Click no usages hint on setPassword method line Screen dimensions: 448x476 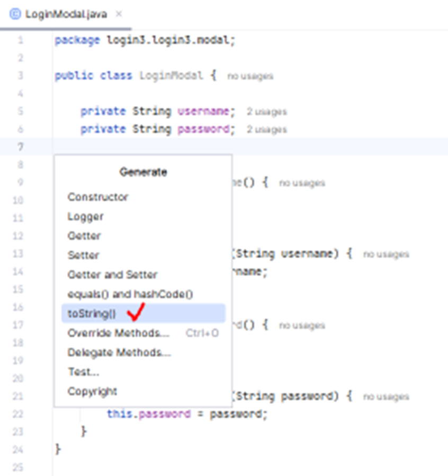(x=386, y=396)
